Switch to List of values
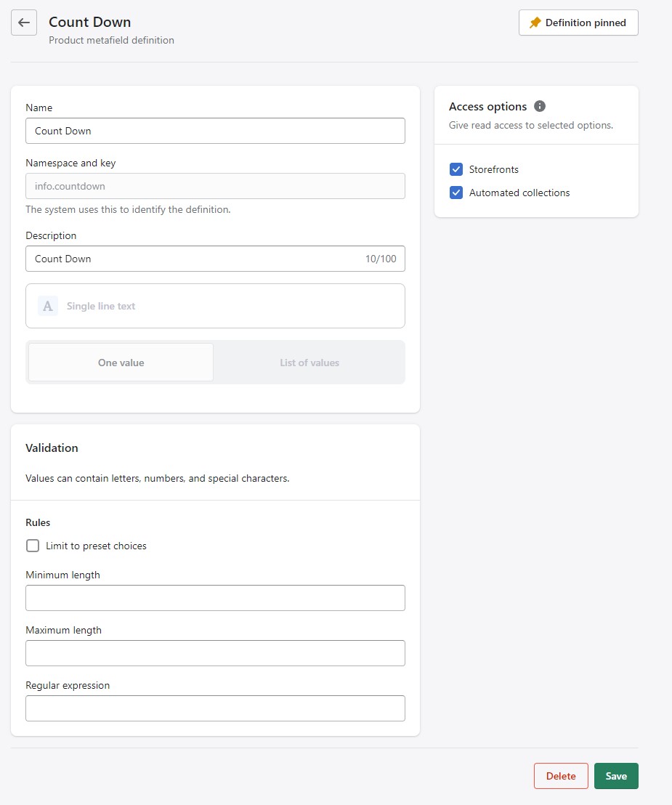Screen dimensions: 672x805 click(309, 363)
